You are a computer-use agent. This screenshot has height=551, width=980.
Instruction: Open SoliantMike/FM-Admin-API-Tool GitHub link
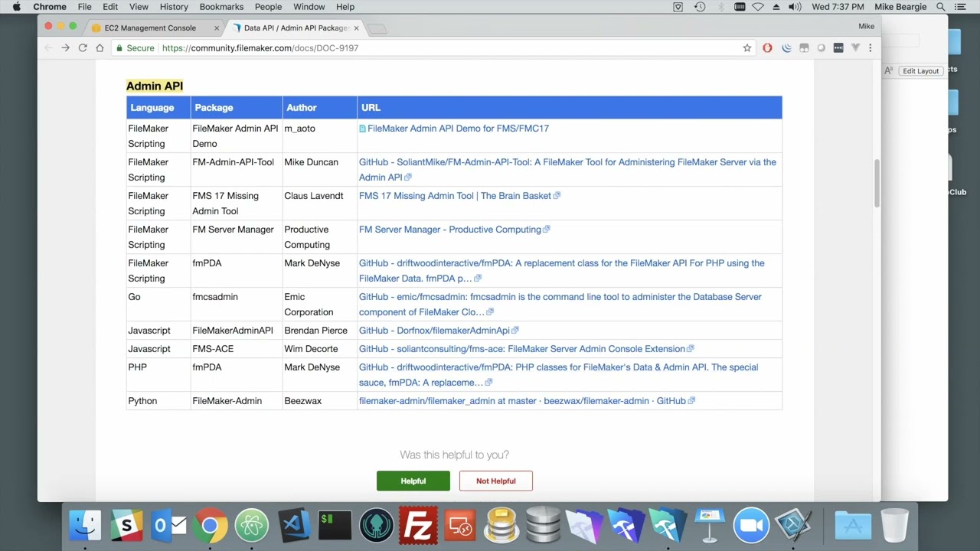567,169
